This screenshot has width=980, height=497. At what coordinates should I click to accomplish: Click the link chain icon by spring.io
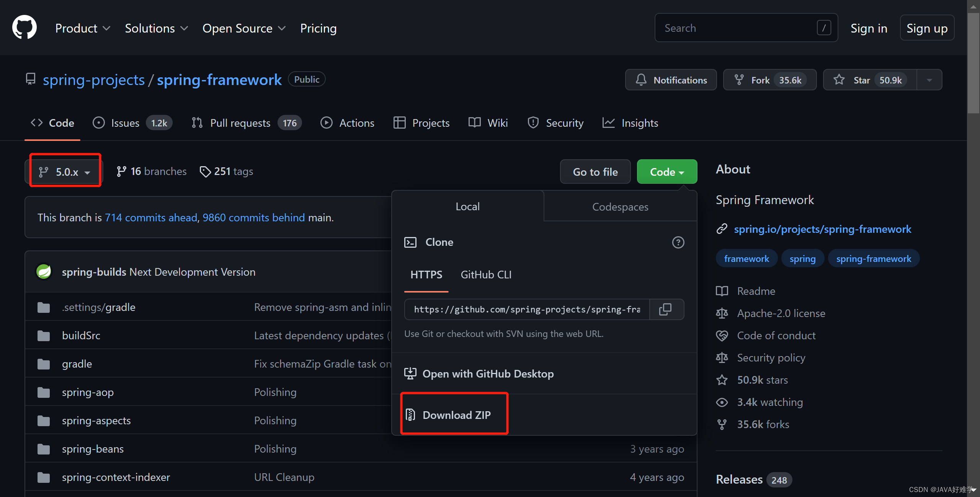pos(722,229)
